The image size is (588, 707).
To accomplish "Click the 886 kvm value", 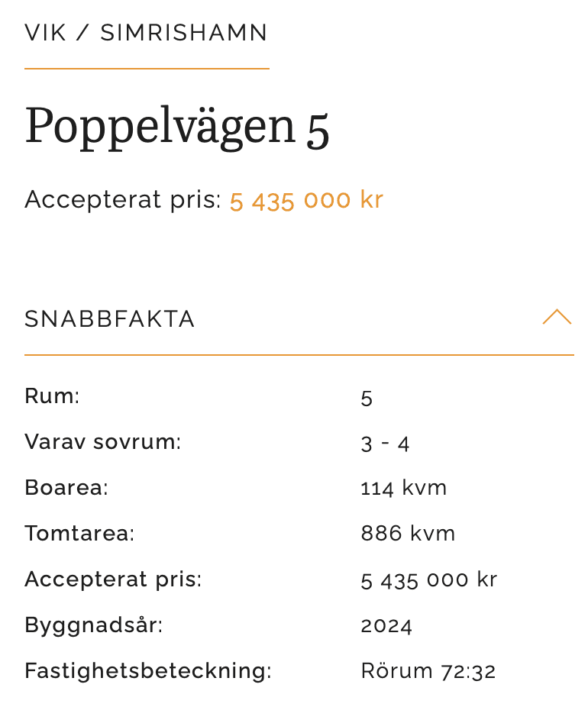I will 408,534.
